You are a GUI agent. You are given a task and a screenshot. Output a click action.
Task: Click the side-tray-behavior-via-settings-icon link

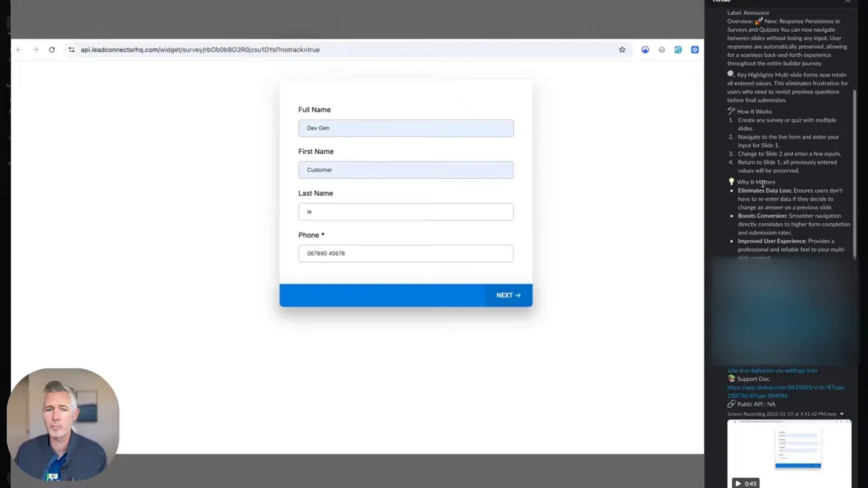click(x=772, y=370)
